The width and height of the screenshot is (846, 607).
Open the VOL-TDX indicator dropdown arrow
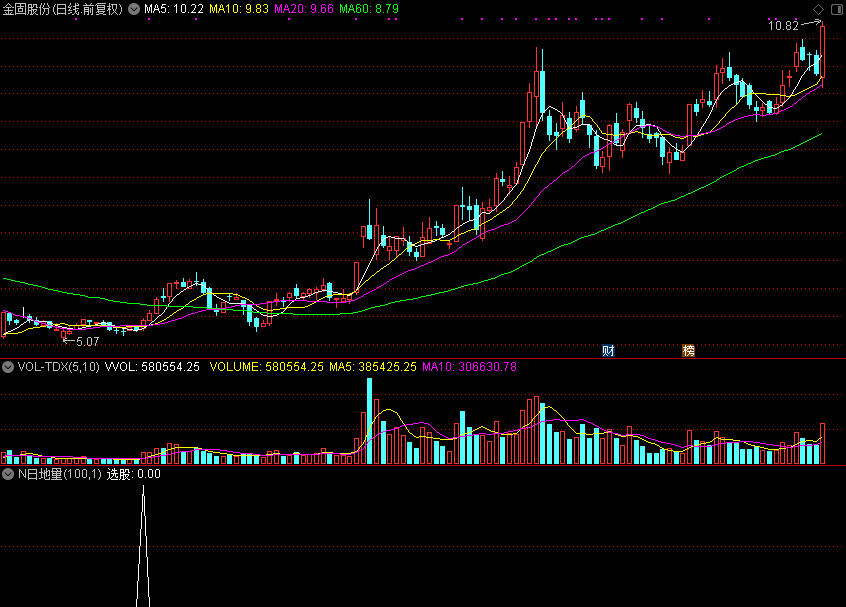pos(8,367)
